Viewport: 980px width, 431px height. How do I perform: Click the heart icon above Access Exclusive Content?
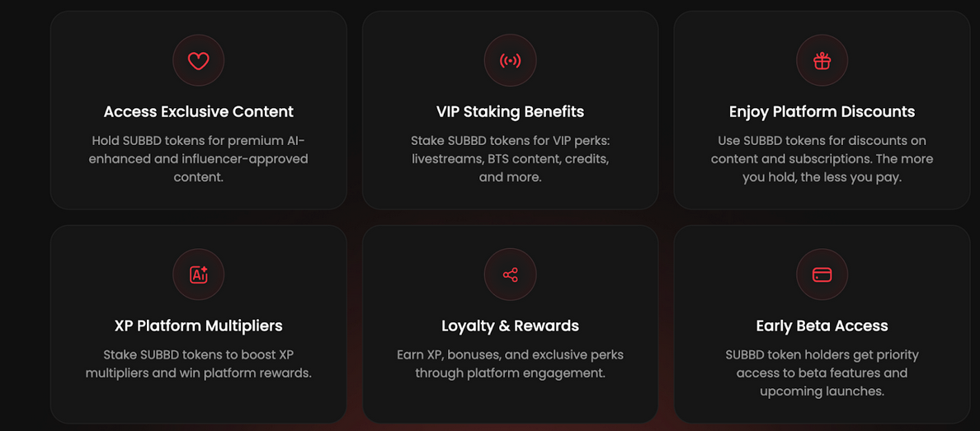(x=198, y=61)
